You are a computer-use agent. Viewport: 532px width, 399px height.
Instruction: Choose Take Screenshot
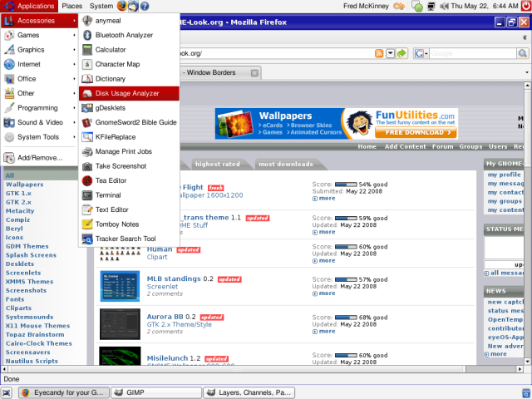[129, 166]
